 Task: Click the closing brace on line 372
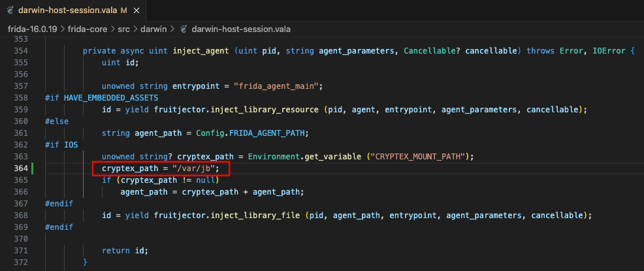pyautogui.click(x=86, y=262)
